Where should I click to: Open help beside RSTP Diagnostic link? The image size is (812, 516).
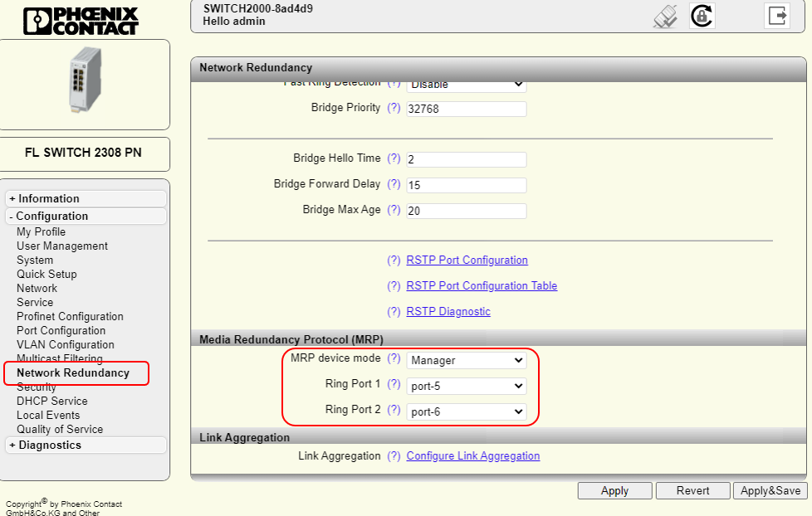click(x=394, y=311)
